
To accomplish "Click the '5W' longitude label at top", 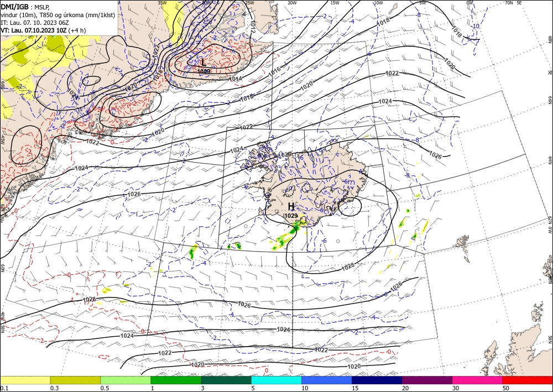I will pyautogui.click(x=422, y=3).
